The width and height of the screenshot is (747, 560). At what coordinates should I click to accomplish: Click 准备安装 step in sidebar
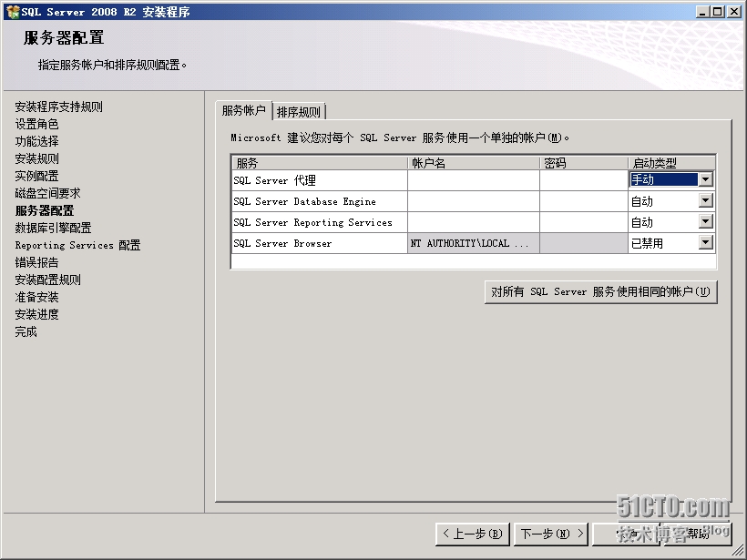coord(36,297)
